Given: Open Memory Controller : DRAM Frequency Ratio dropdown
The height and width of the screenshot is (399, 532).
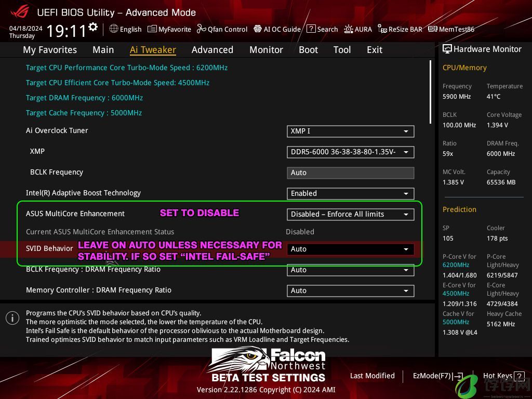Looking at the screenshot, I should [x=351, y=291].
